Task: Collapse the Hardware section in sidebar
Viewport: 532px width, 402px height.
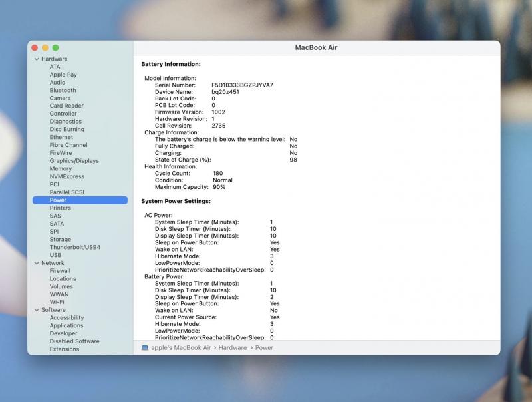Action: point(37,59)
